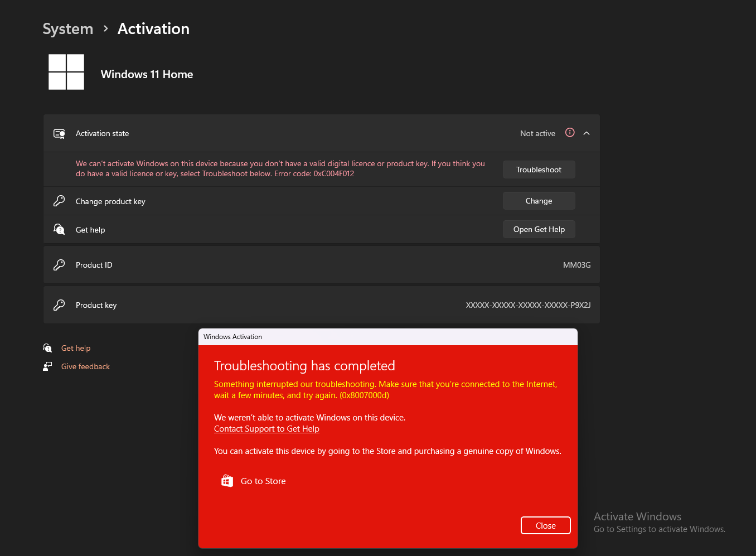Click the Activation state certificate icon
The height and width of the screenshot is (556, 756).
59,133
